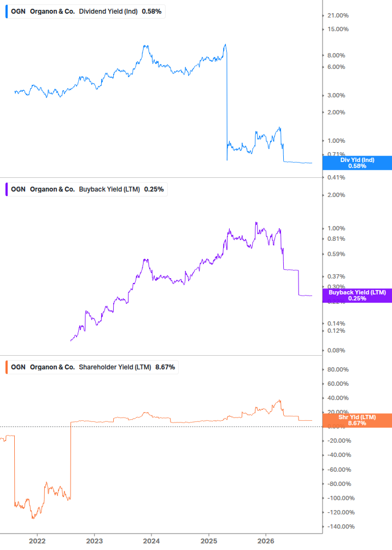Click the 60.00% tick on shareholder yield axis
Viewport: 392px width, 550px height.
pos(338,384)
